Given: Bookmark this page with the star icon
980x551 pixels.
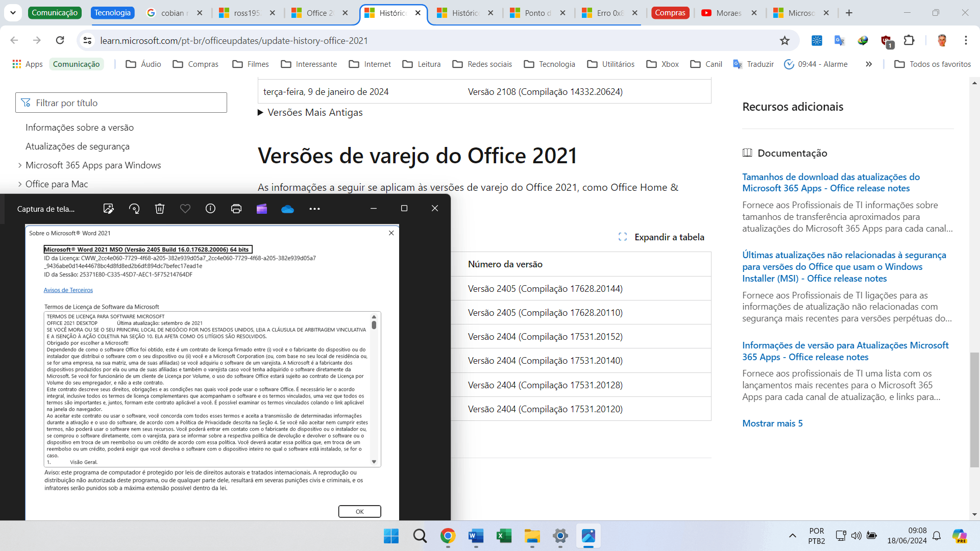Looking at the screenshot, I should (785, 40).
